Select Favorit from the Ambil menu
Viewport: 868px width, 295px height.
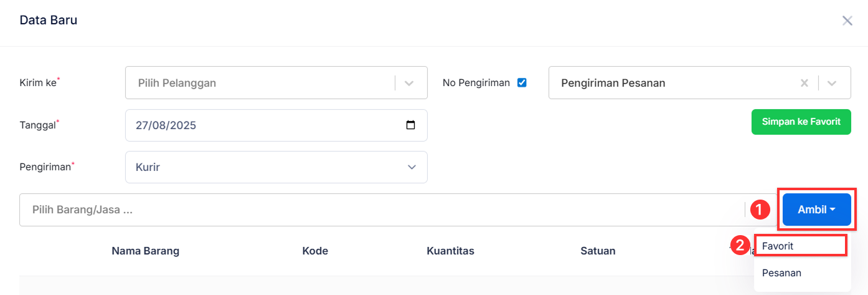click(x=800, y=246)
